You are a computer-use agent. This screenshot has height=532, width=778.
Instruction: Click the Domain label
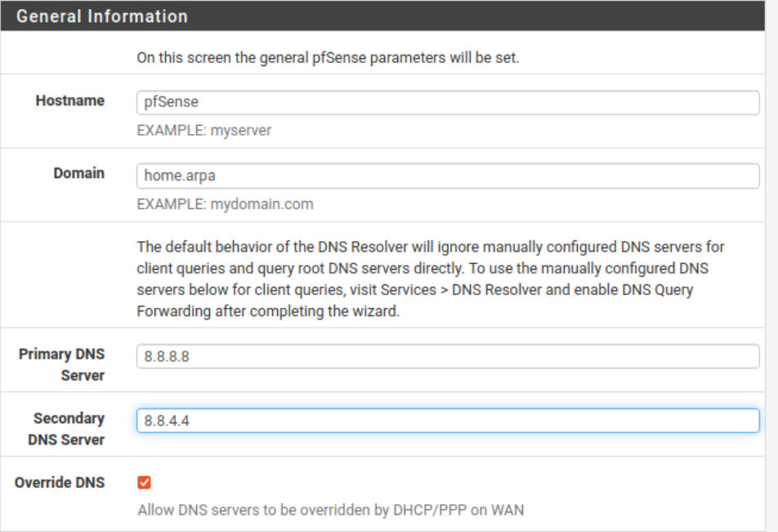pos(79,173)
